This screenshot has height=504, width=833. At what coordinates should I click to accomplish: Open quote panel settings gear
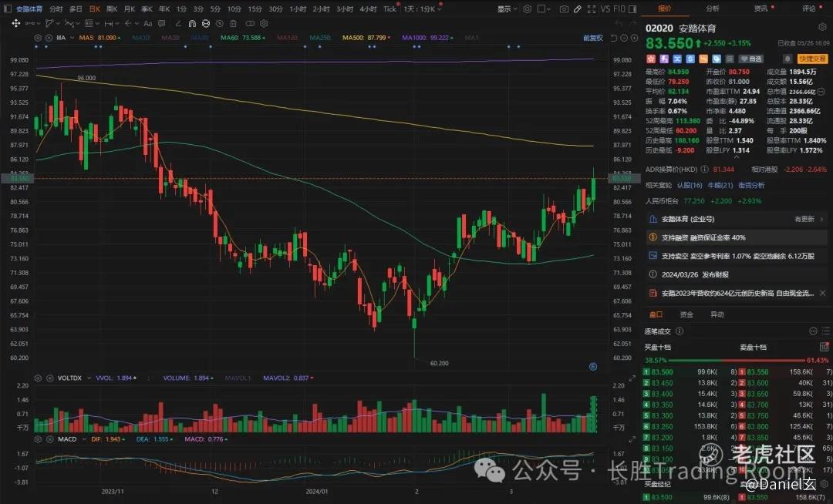823,27
